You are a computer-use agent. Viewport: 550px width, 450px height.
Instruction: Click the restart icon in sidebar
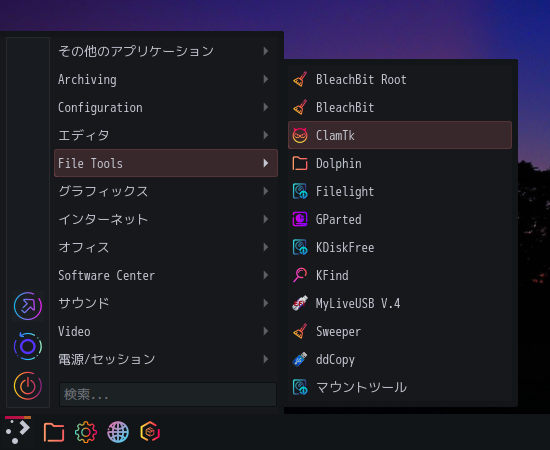tap(28, 346)
